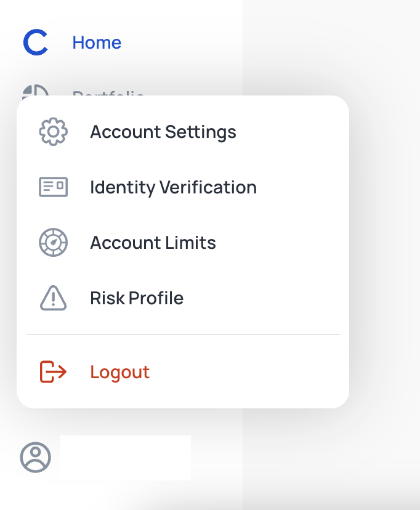Click the warning triangle icon

pyautogui.click(x=54, y=298)
